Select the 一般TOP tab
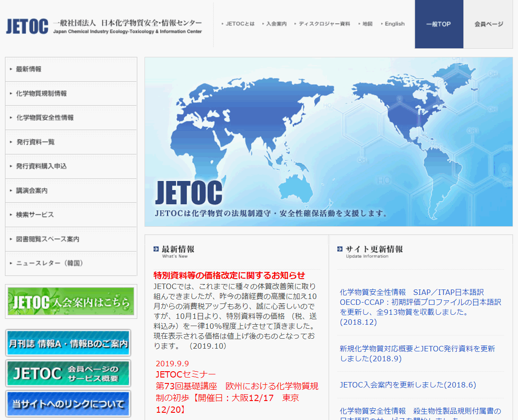 coord(439,24)
